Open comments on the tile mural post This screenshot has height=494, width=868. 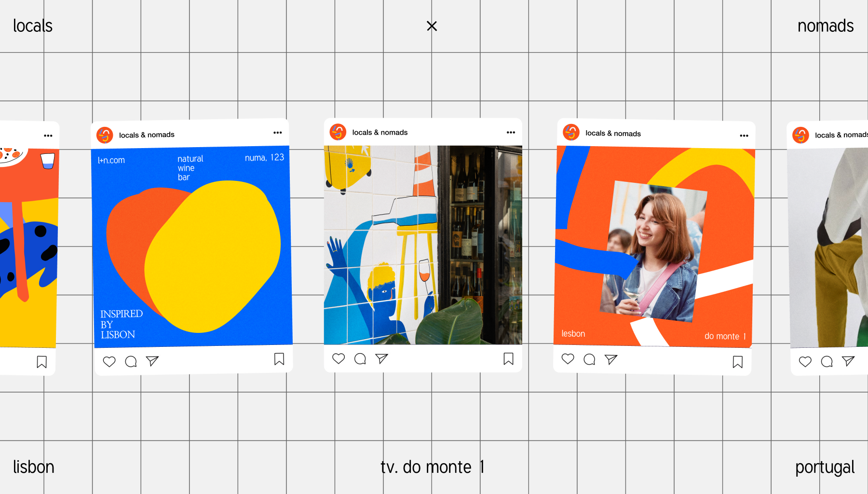pyautogui.click(x=360, y=358)
